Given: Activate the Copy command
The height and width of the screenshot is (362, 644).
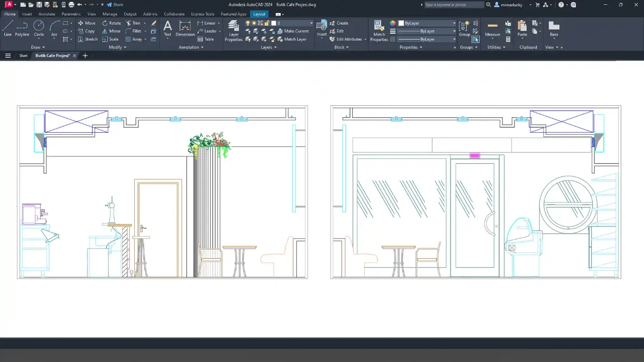Looking at the screenshot, I should pyautogui.click(x=86, y=31).
